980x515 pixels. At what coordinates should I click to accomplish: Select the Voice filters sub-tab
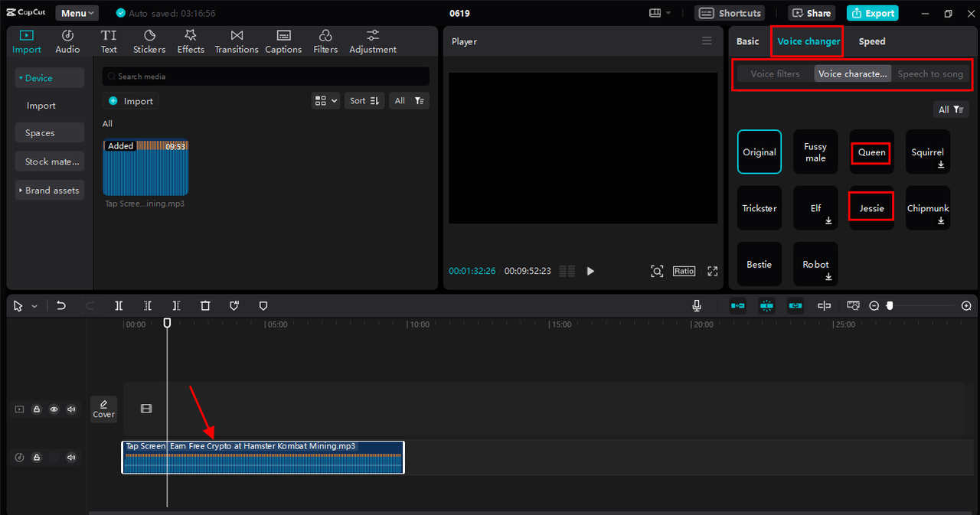click(776, 73)
